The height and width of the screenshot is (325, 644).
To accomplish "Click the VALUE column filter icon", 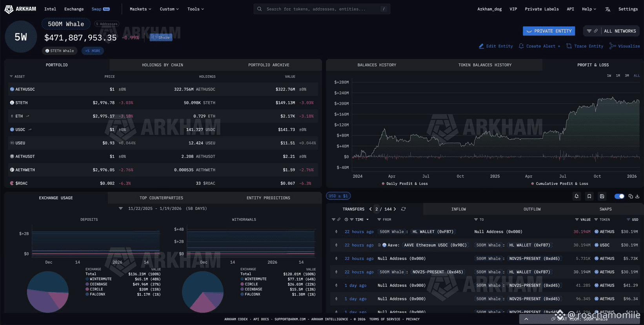I will [x=577, y=220].
